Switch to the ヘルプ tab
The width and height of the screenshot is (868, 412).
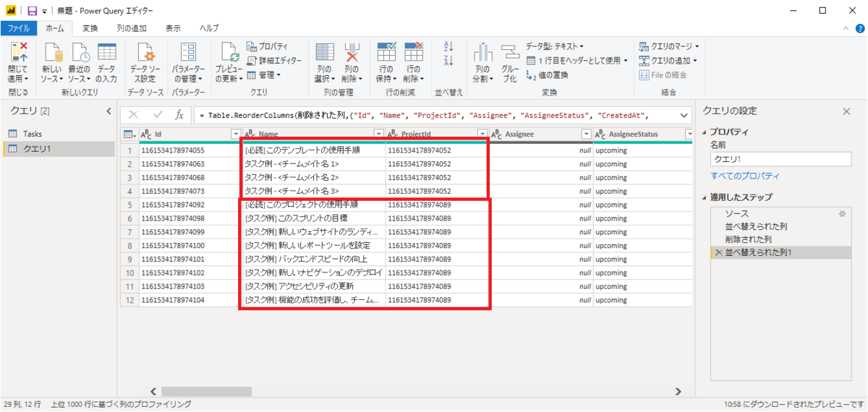click(x=209, y=28)
